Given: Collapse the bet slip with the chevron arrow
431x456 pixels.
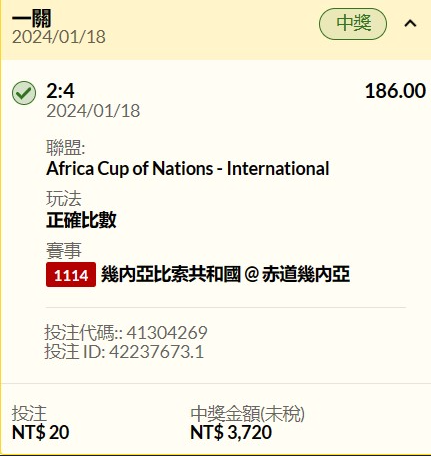Looking at the screenshot, I should 410,24.
